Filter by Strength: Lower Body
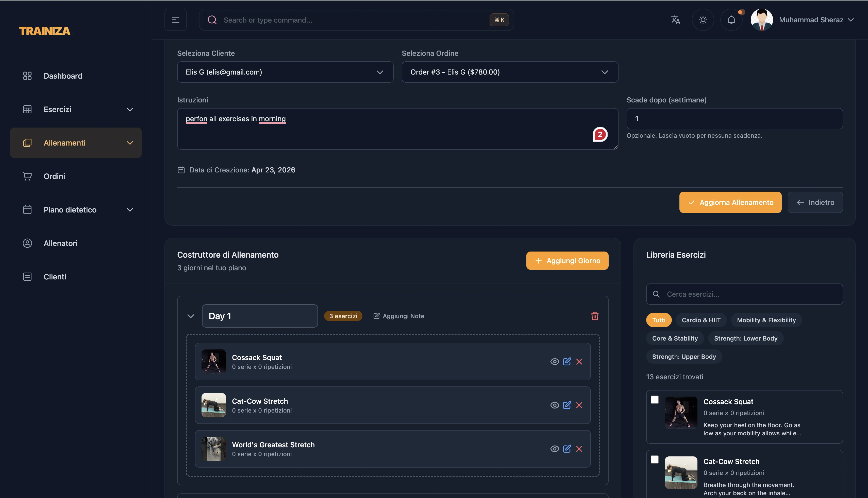 [745, 339]
